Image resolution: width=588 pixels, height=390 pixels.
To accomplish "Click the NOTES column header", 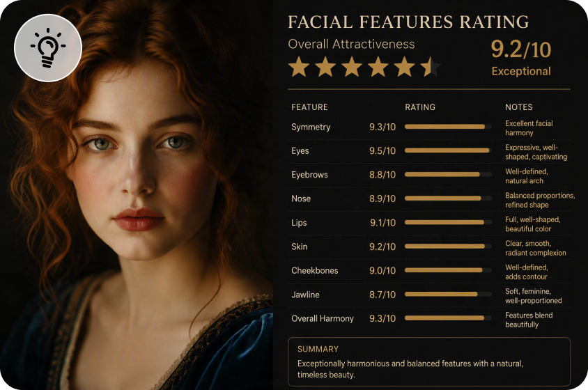I will point(518,107).
